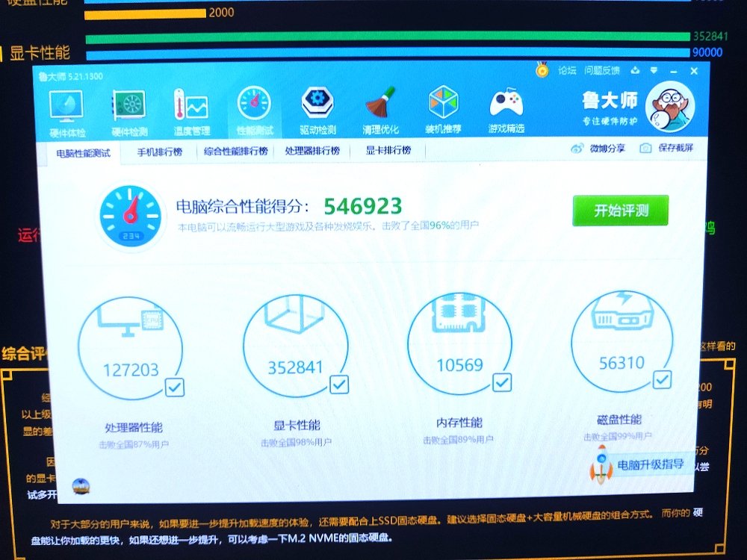Click the 击败全国87%用户 text
The width and height of the screenshot is (747, 560).
click(134, 445)
